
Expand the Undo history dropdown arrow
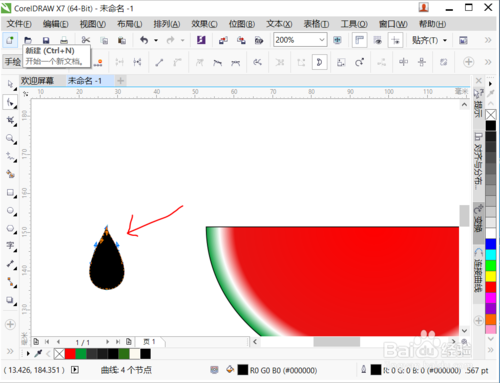pos(156,40)
